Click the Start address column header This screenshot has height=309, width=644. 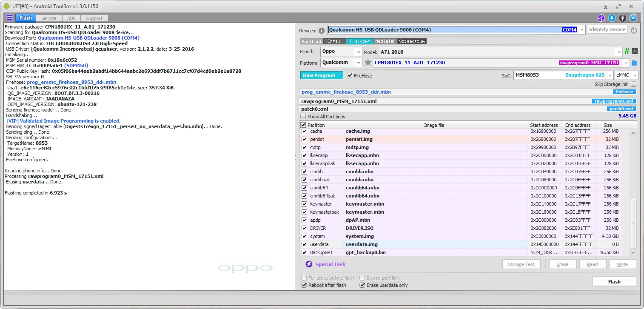coord(544,125)
